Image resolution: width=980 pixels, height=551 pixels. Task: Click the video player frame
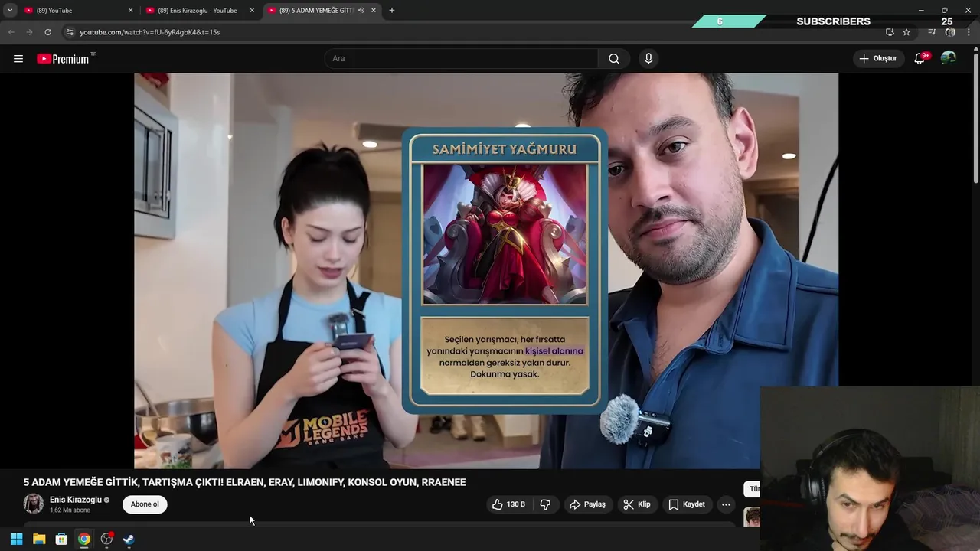tap(486, 270)
